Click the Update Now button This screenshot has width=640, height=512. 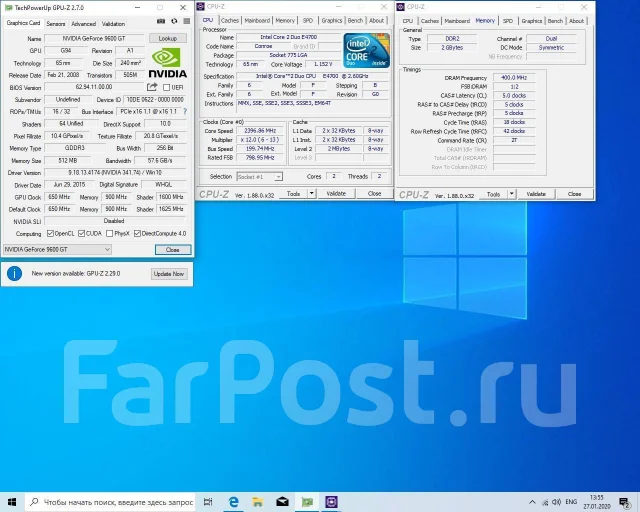[x=169, y=274]
